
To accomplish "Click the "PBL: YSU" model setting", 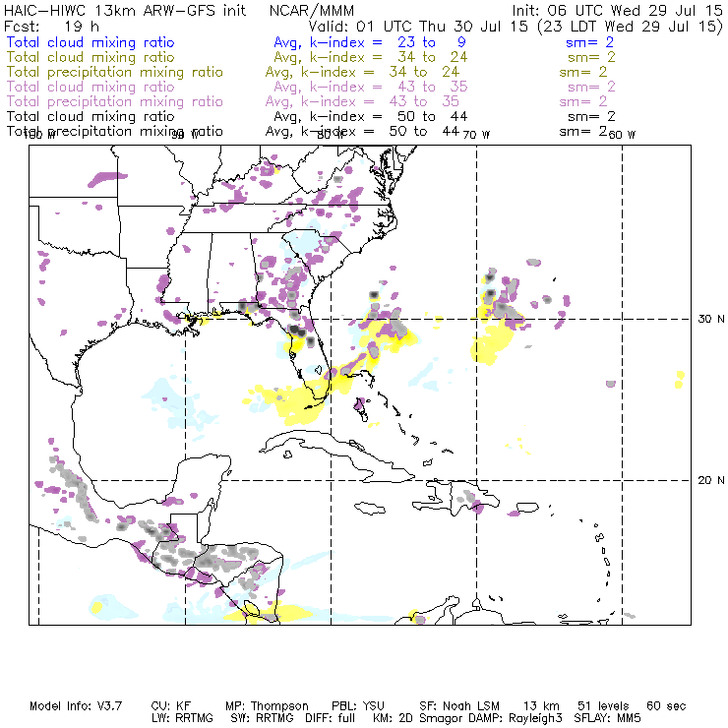I will (358, 706).
